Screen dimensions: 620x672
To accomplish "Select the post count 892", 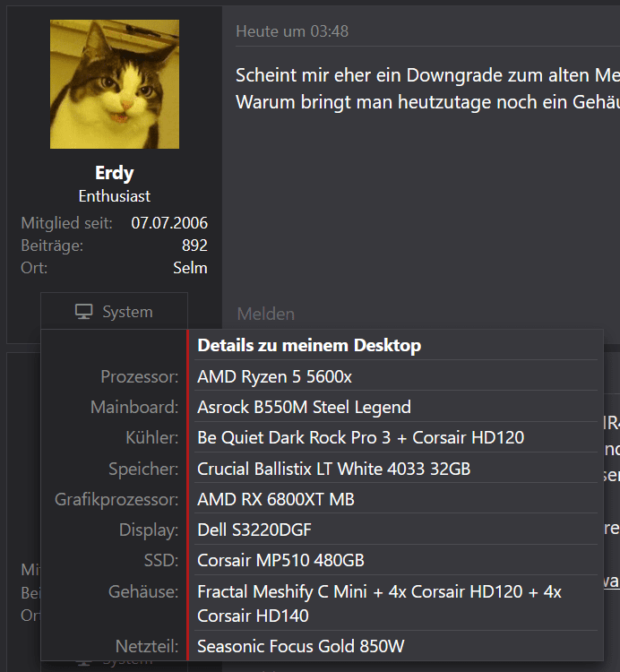I will coord(194,246).
